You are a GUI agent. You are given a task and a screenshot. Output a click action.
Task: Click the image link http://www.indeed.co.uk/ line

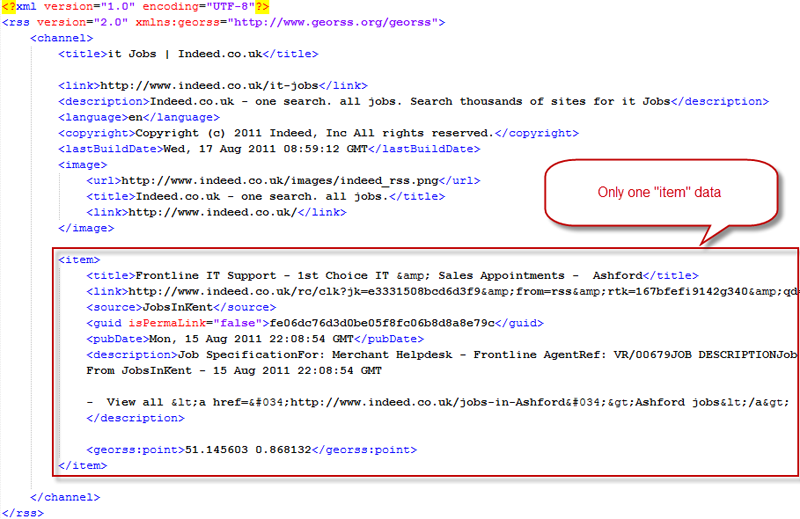tap(216, 212)
